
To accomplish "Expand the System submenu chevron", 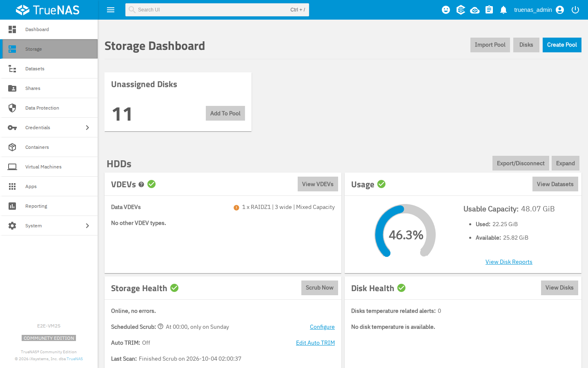I will point(87,226).
